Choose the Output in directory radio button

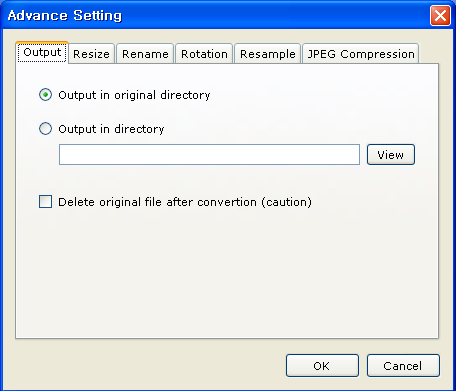click(x=45, y=128)
